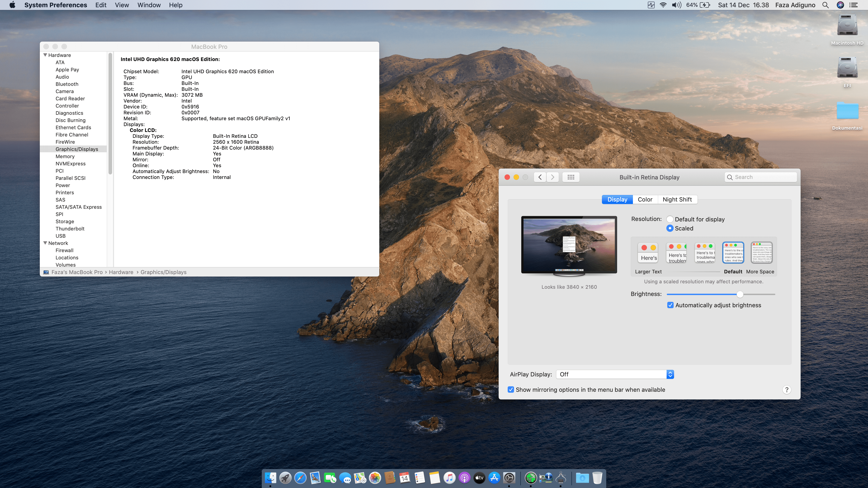Viewport: 868px width, 488px height.
Task: Click the Show All grid icon
Action: [571, 177]
